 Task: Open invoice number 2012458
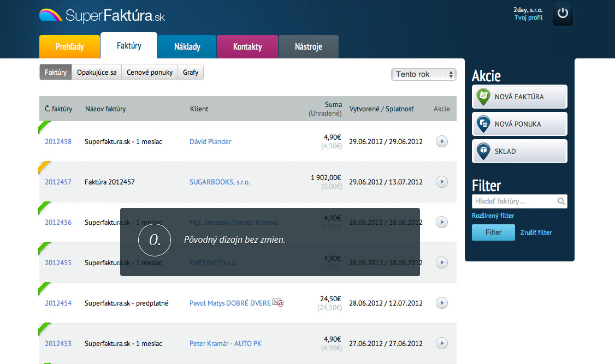pyautogui.click(x=58, y=142)
